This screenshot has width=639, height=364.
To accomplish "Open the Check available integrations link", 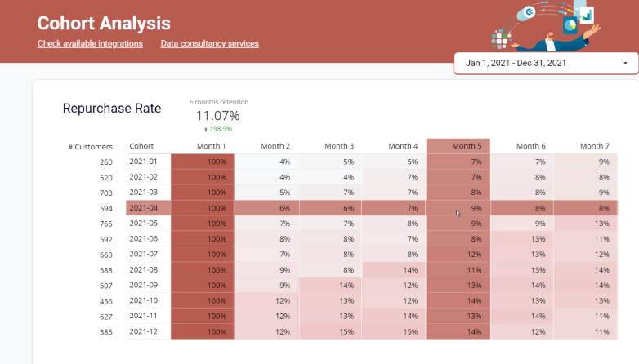I will [x=90, y=43].
